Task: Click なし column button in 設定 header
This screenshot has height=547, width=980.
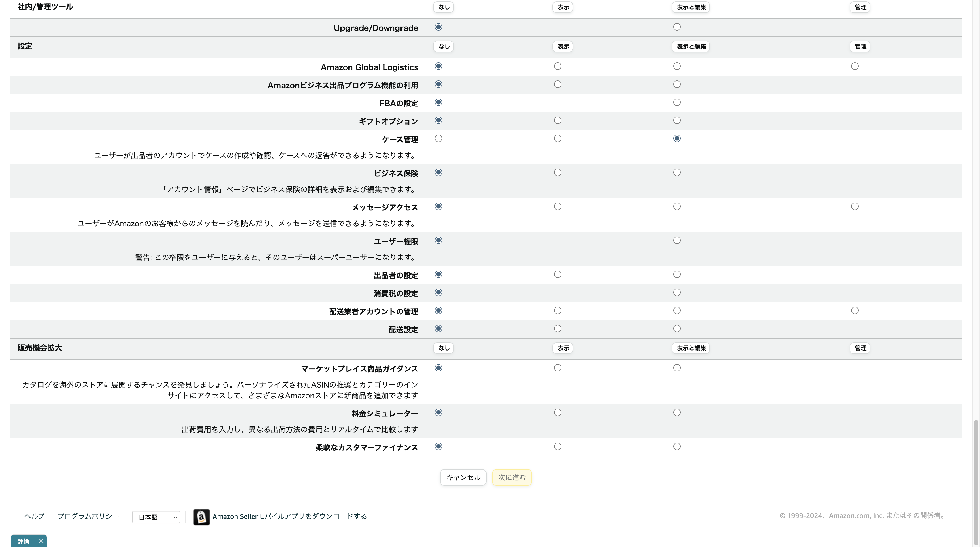Action: click(x=444, y=46)
